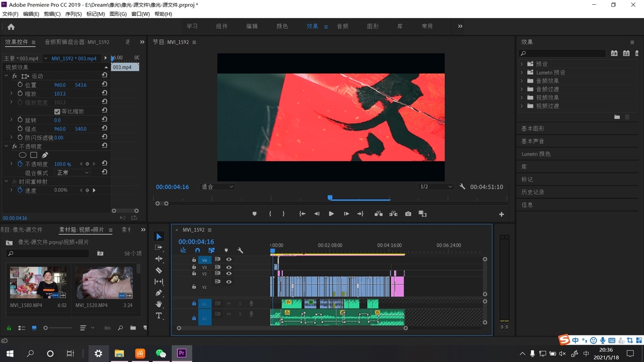Select the Pen tool in tools panel
Image resolution: width=644 pixels, height=362 pixels.
point(159,293)
